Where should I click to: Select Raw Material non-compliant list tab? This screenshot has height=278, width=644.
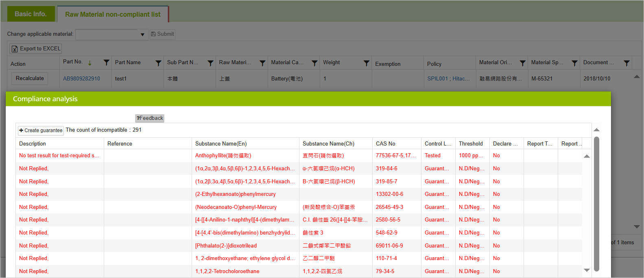point(113,15)
